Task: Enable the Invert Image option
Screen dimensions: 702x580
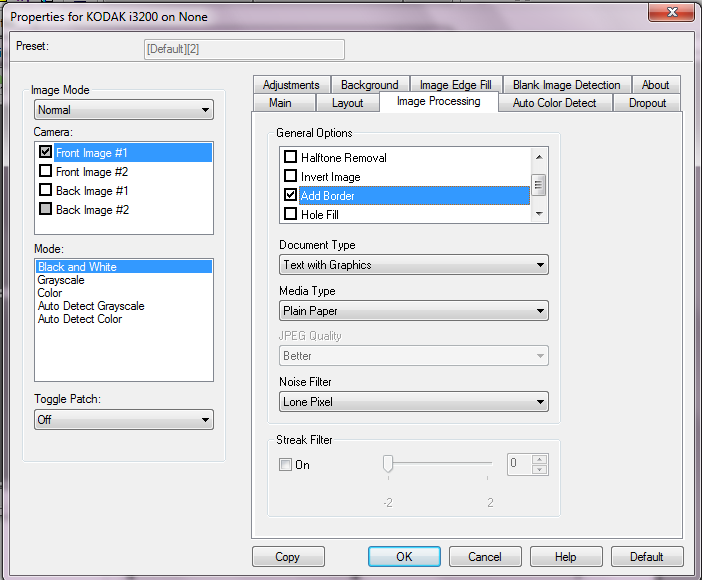Action: click(291, 176)
